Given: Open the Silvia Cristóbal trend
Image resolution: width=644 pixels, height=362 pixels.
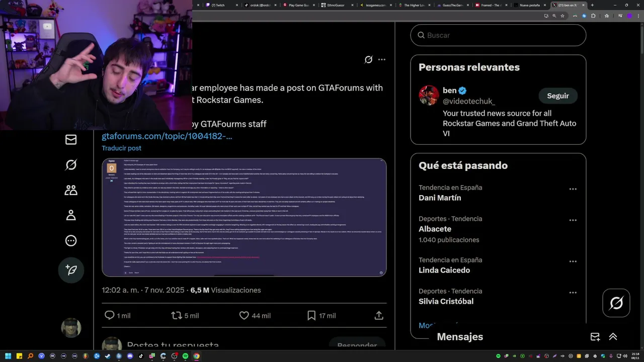Looking at the screenshot, I should [x=446, y=302].
